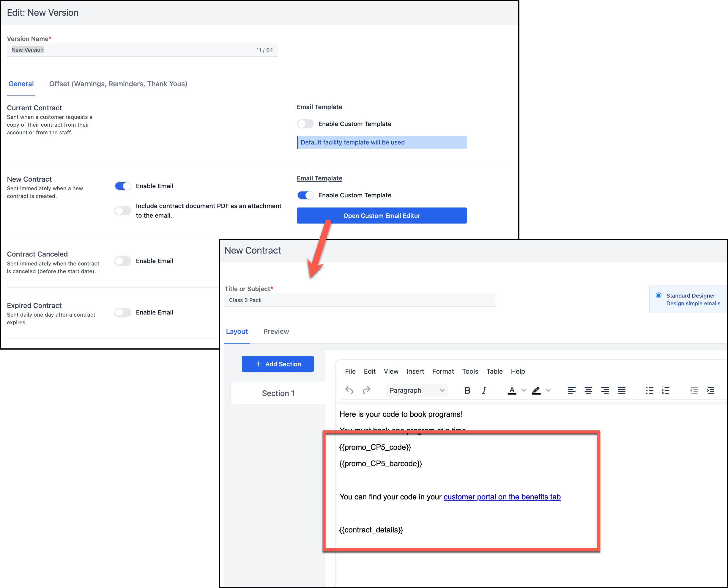The image size is (728, 588).
Task: Click the undo arrow icon
Action: (x=349, y=390)
